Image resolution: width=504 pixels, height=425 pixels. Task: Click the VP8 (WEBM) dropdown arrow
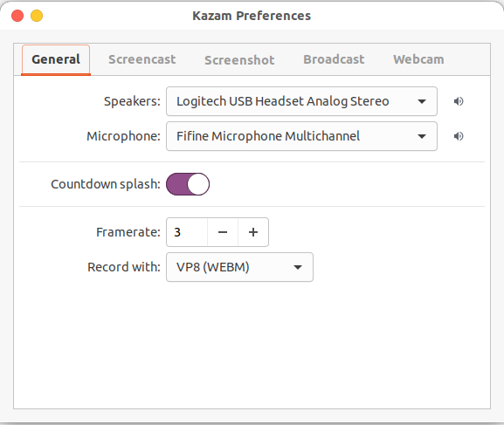(x=298, y=267)
